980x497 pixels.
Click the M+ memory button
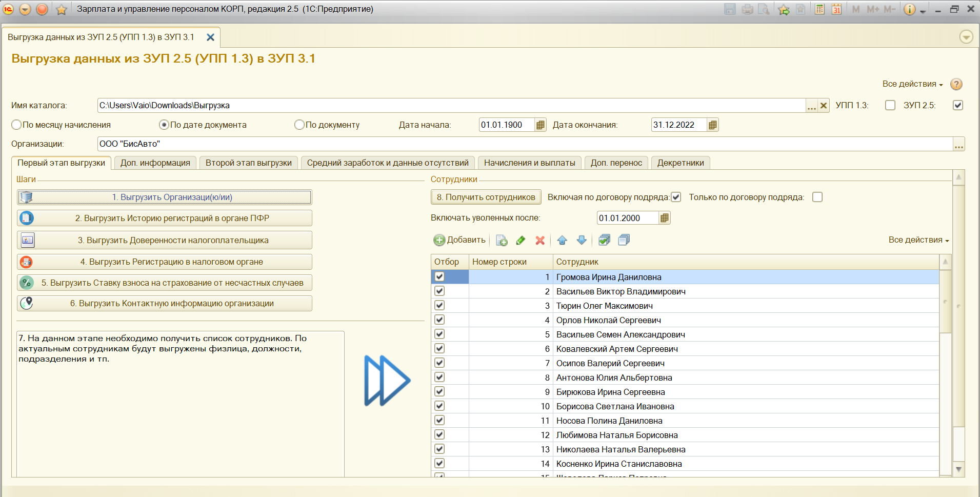(x=873, y=9)
